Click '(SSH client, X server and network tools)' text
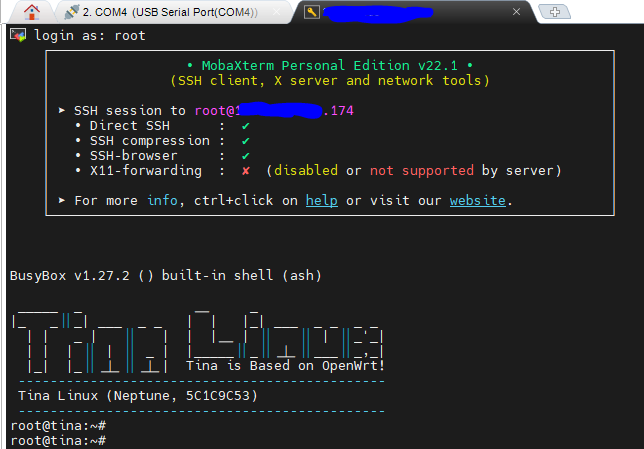Screen dimensions: 644x449 click(330, 81)
